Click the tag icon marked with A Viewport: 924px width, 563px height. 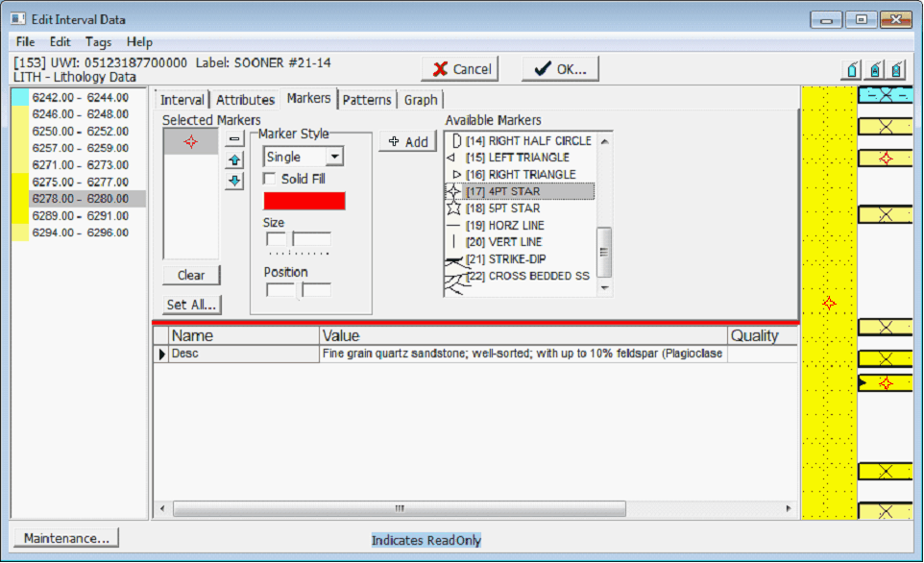874,69
